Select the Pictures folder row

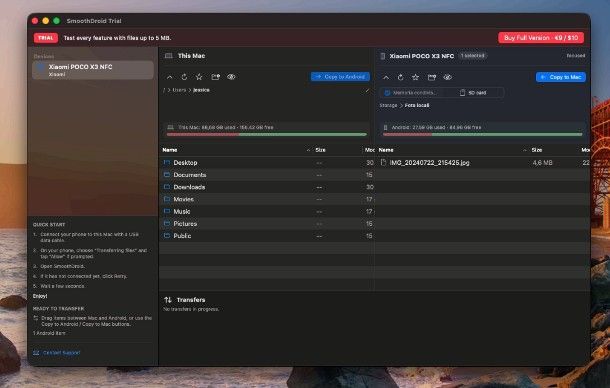[267, 224]
